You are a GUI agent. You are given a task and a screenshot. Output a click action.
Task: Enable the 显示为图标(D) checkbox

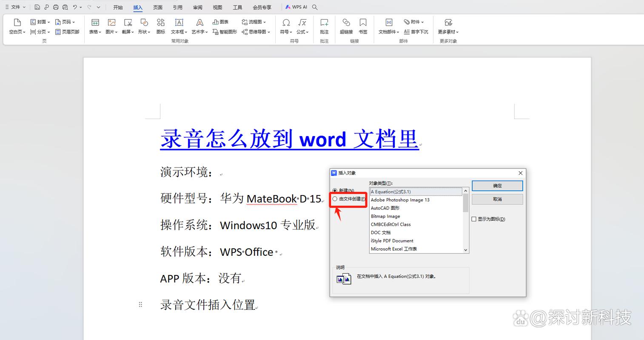[474, 219]
